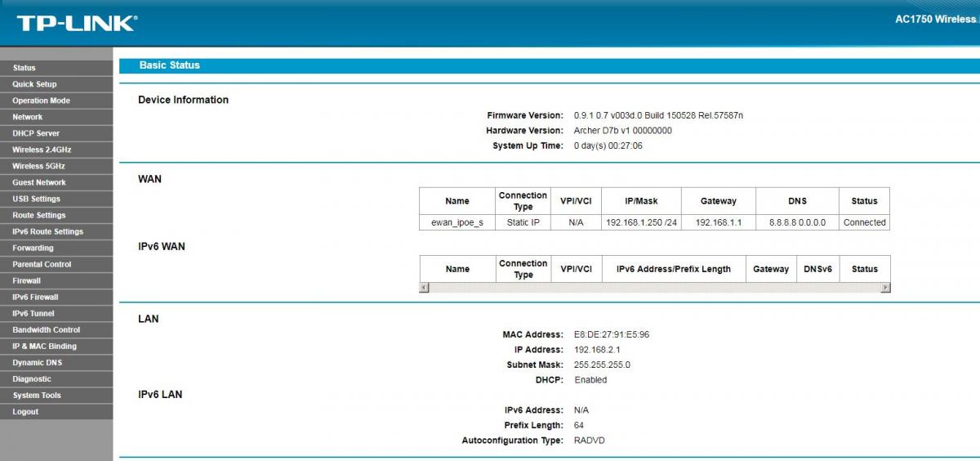The height and width of the screenshot is (461, 980).
Task: Click the DHCP Enabled value
Action: coord(590,380)
